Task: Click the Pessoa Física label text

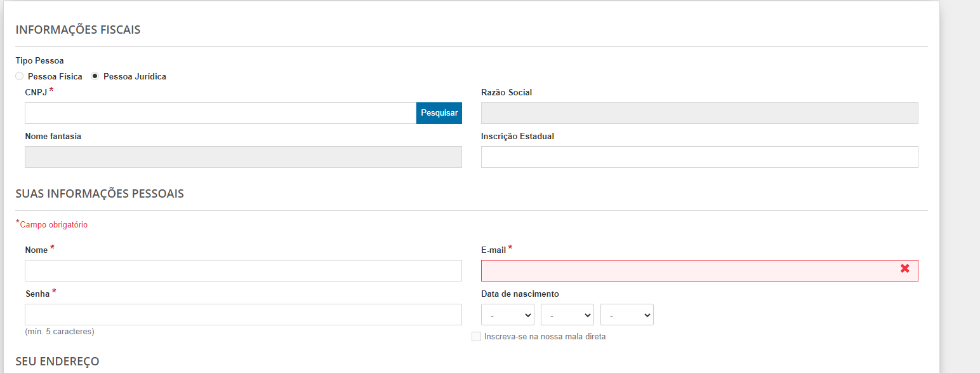Action: 55,76
